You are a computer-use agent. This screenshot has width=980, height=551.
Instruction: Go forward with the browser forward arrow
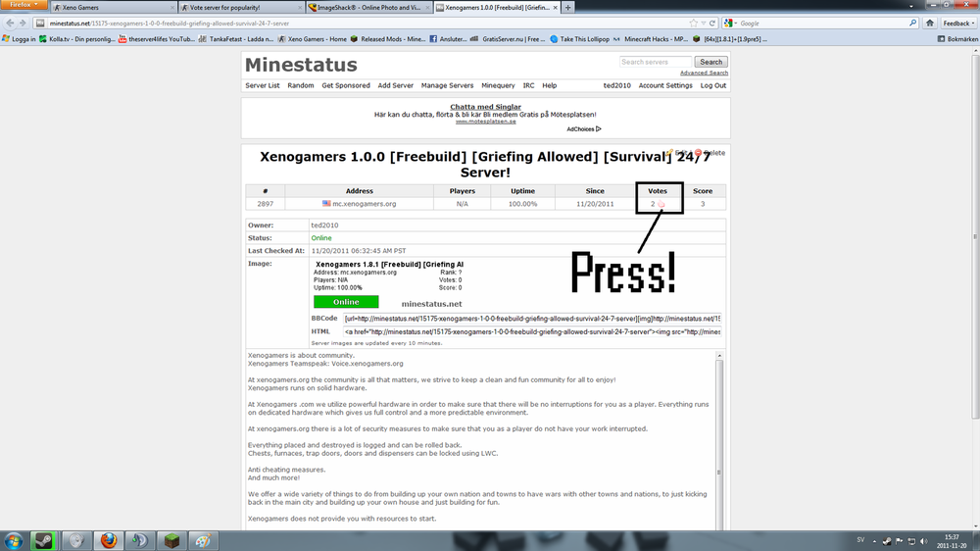point(24,24)
